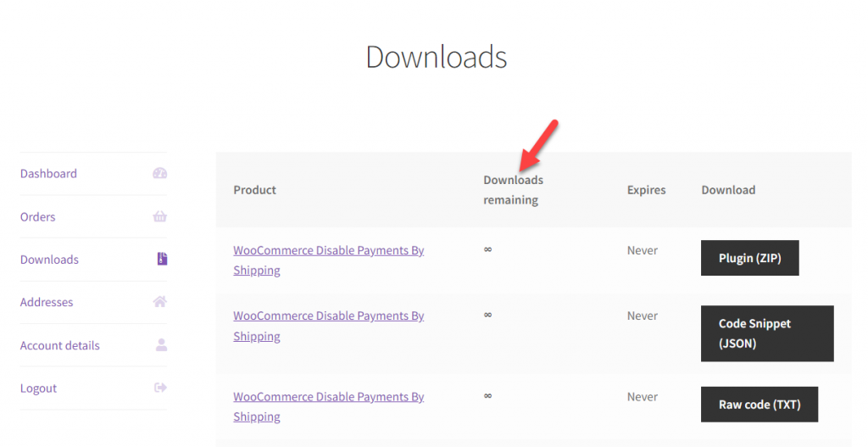Click the Account details person icon
The width and height of the screenshot is (868, 447).
pyautogui.click(x=161, y=345)
